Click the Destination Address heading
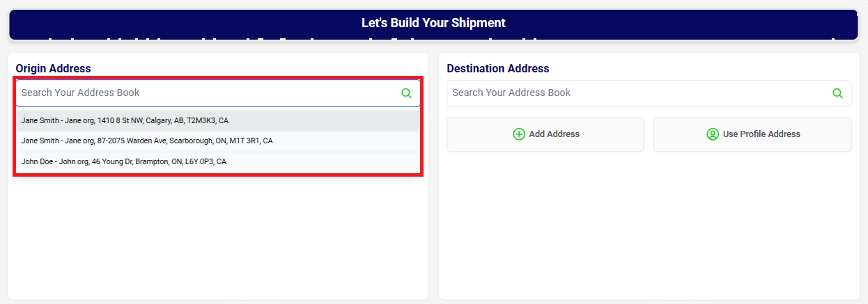 click(498, 68)
